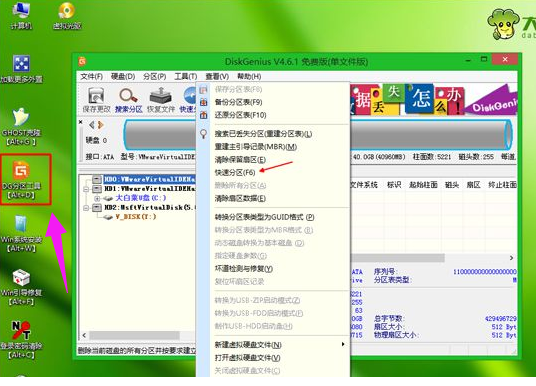Viewport: 536px width, 386px height.
Task: Launch DG分区工具 [Alt+D] desktop shortcut
Action: point(21,180)
